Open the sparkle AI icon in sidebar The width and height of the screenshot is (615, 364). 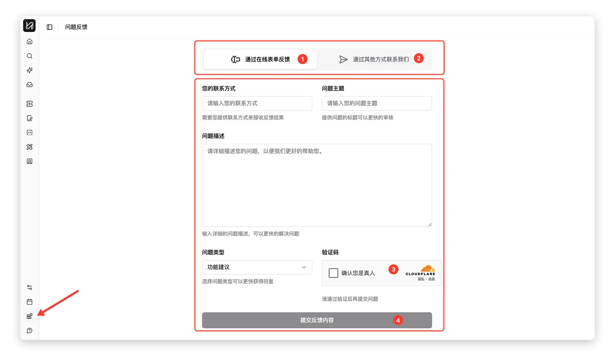pos(29,70)
